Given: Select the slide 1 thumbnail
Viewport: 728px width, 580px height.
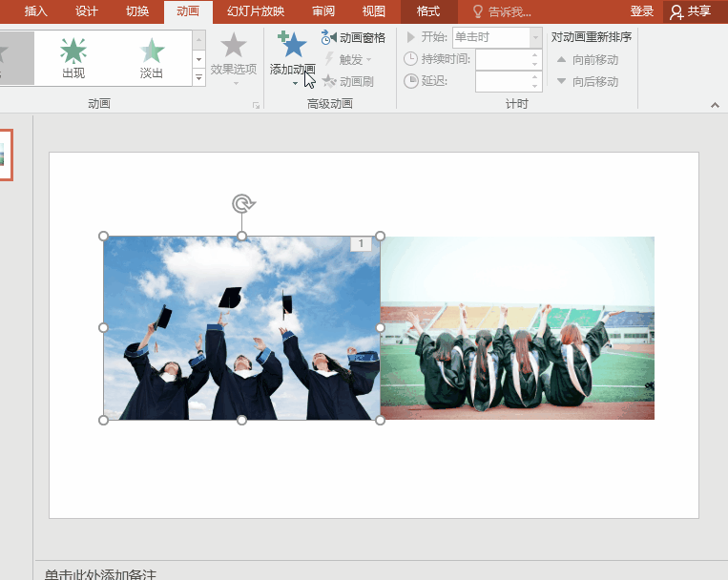Looking at the screenshot, I should click(x=6, y=155).
